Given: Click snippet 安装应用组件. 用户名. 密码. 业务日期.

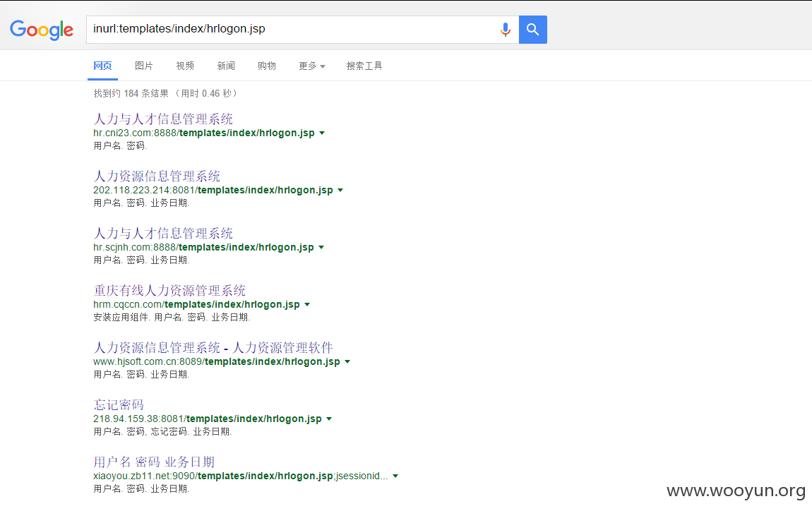Looking at the screenshot, I should pyautogui.click(x=172, y=318).
